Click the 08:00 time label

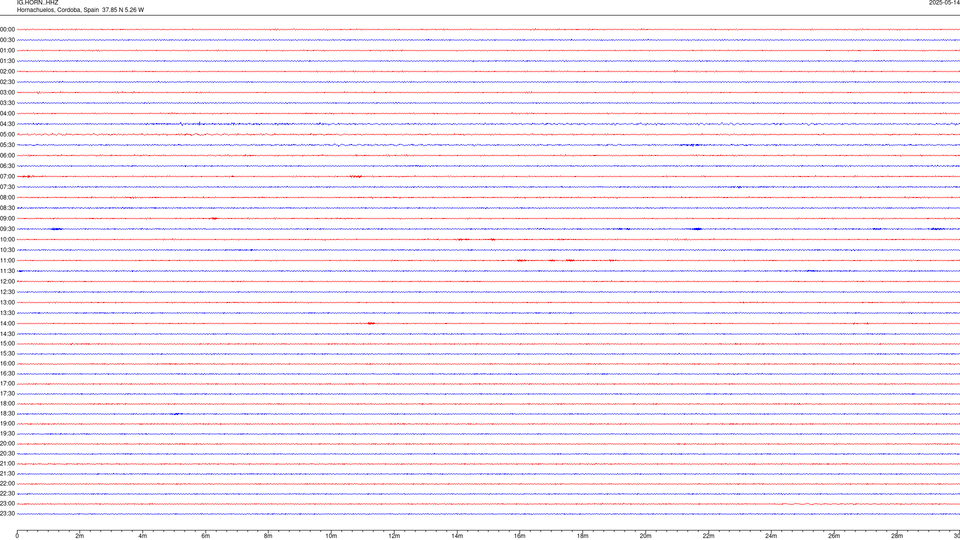[7, 197]
